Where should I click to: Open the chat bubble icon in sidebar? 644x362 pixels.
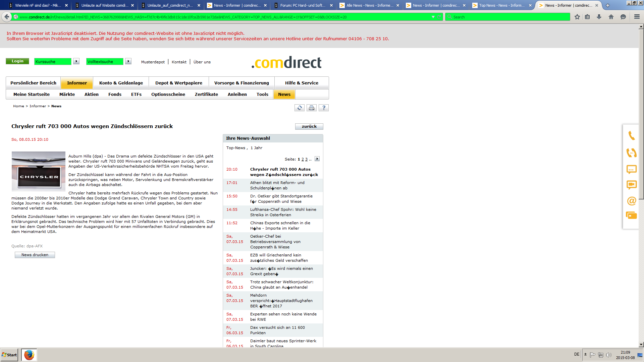pyautogui.click(x=632, y=169)
